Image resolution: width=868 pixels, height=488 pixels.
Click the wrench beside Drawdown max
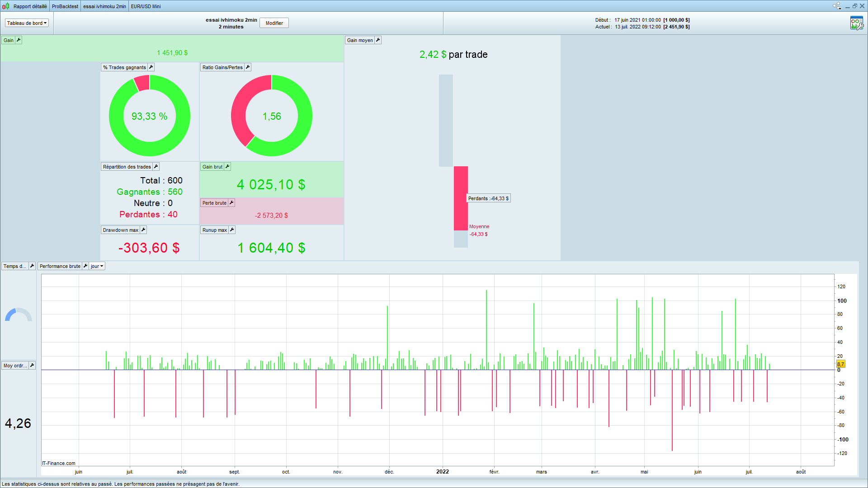143,230
